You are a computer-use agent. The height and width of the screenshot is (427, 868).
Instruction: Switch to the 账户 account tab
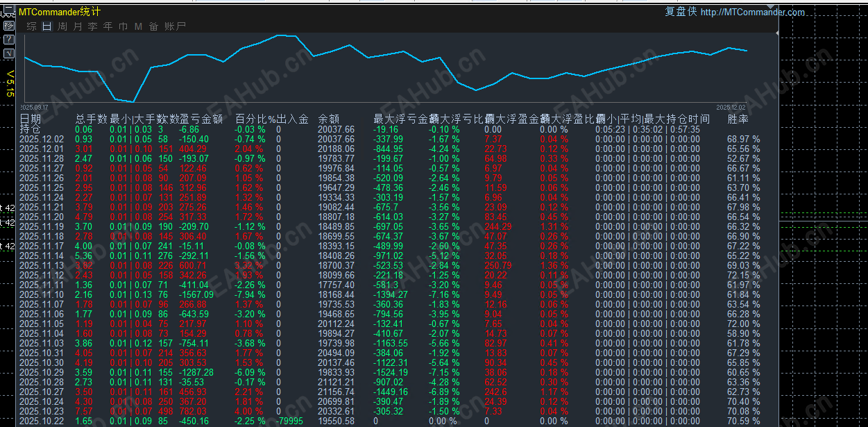click(175, 26)
